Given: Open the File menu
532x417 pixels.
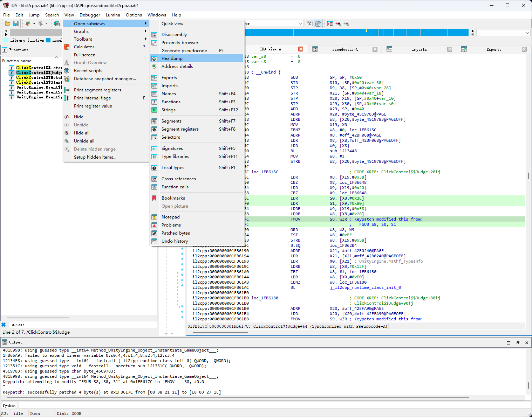Looking at the screenshot, I should (x=6, y=15).
